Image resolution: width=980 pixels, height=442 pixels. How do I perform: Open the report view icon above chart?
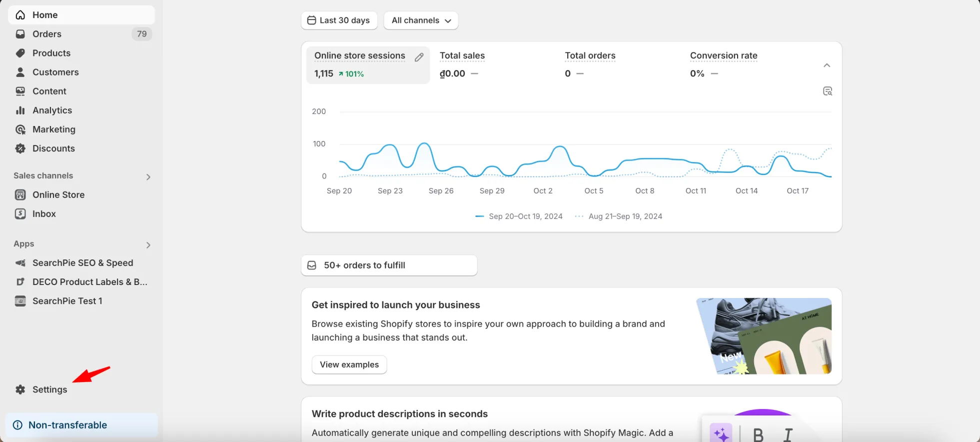pyautogui.click(x=828, y=91)
